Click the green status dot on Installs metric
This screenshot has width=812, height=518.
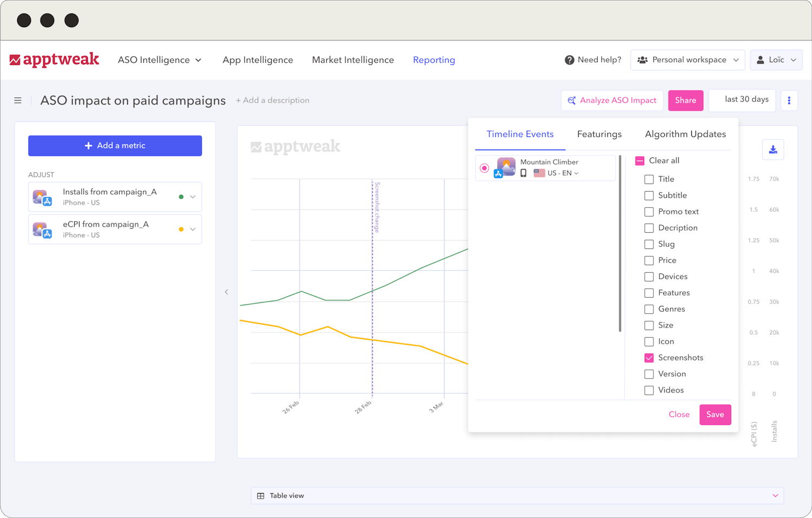pos(181,197)
